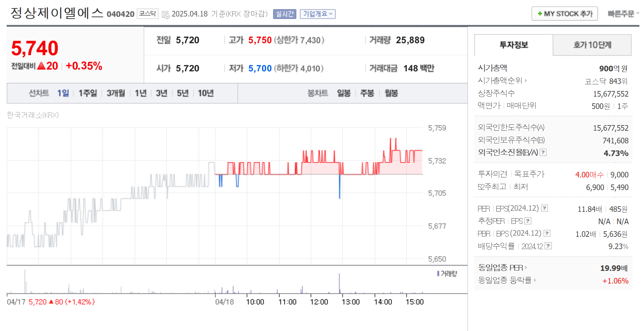
Task: Click the 저가 value 5,700
Action: tap(260, 68)
